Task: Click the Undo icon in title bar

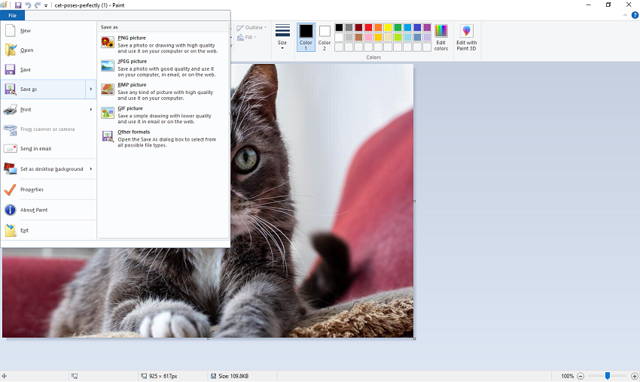Action: pos(28,5)
